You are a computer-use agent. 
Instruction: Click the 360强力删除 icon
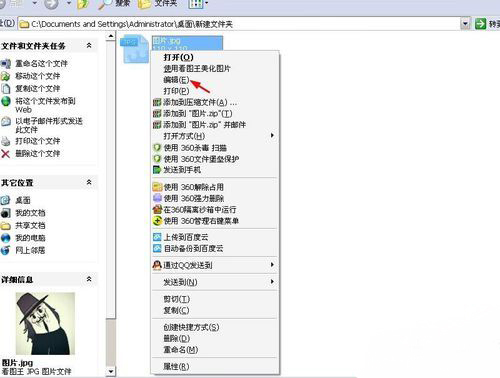[x=157, y=198]
